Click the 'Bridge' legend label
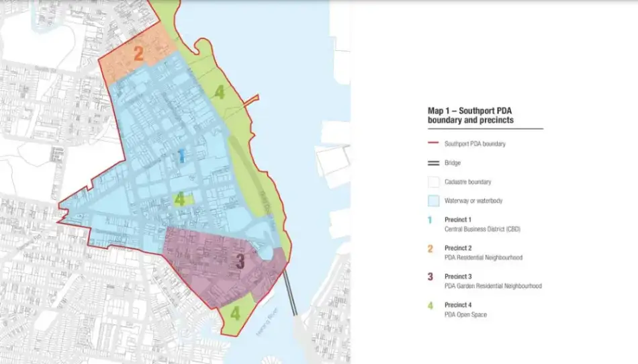 453,163
